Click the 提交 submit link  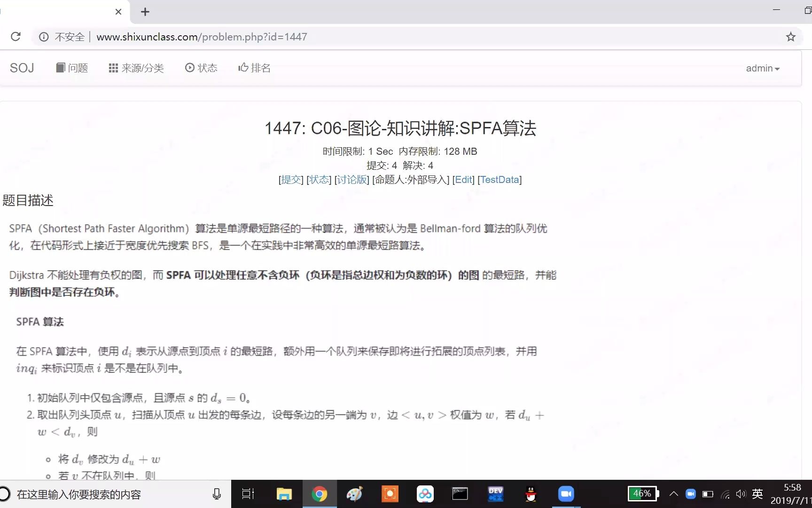coord(291,180)
